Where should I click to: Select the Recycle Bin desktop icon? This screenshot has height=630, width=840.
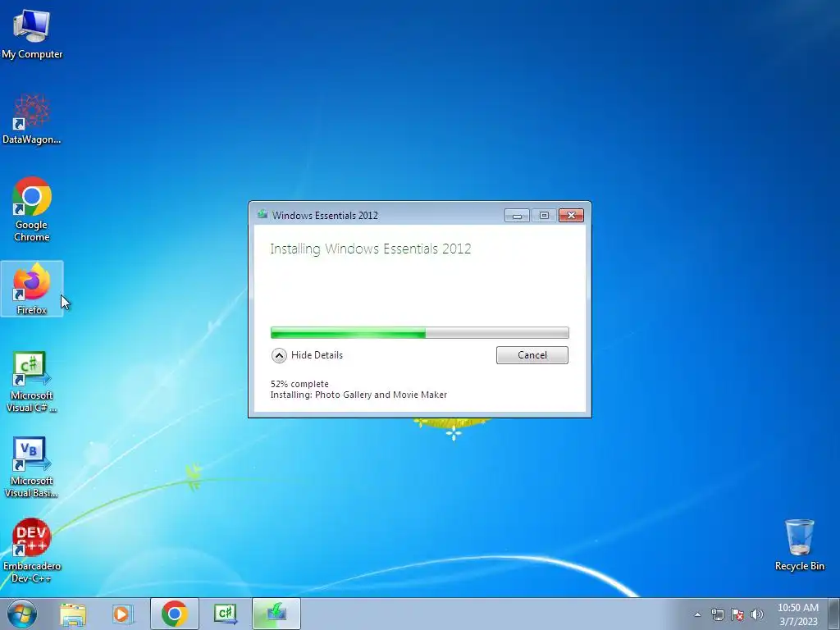[x=799, y=545]
